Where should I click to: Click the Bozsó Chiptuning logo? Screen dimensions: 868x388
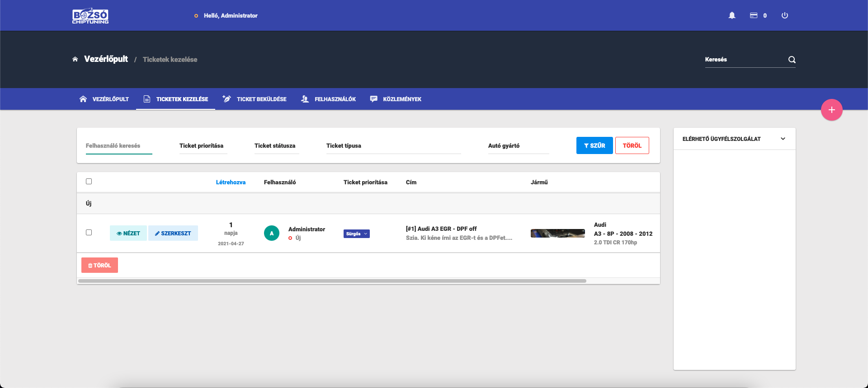pyautogui.click(x=90, y=16)
